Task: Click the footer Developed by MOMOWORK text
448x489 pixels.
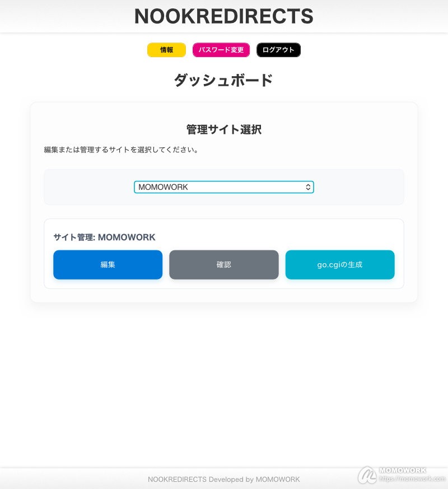Action: click(x=224, y=479)
